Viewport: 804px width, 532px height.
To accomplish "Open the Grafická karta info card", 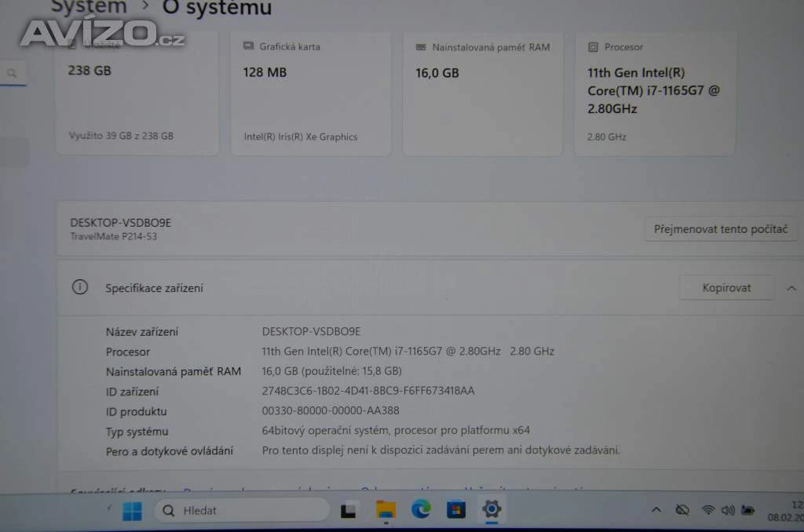I will point(310,93).
